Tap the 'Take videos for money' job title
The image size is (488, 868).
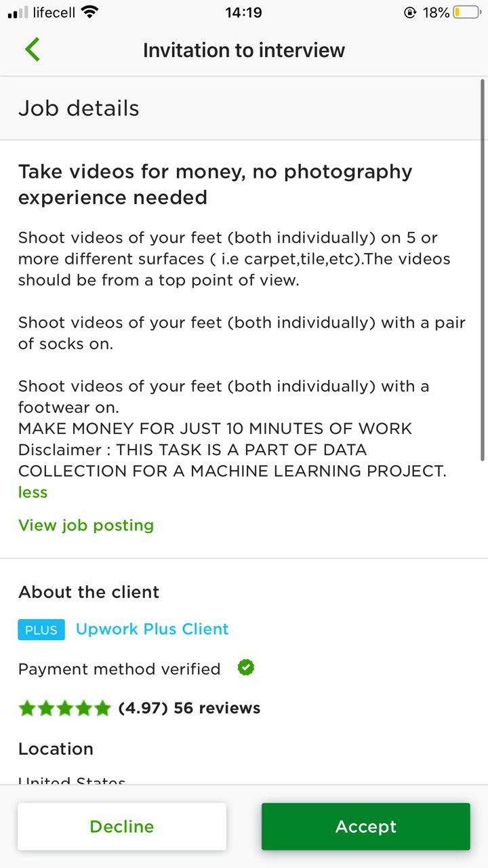[x=215, y=184]
